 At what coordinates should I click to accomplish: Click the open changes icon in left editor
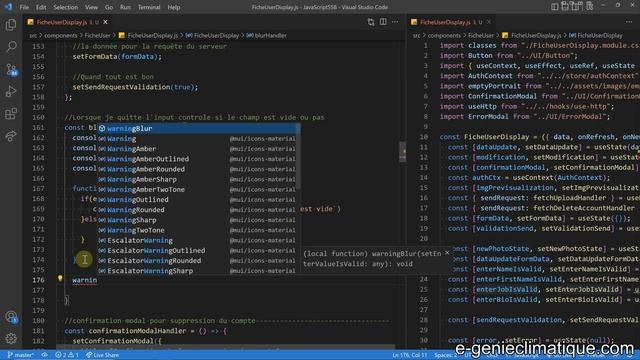pyautogui.click(x=371, y=22)
